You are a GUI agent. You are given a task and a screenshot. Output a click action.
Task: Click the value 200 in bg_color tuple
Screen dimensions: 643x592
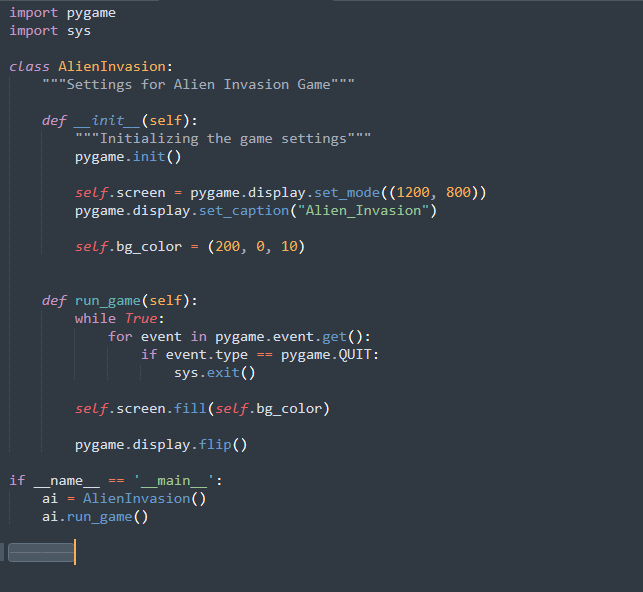(228, 247)
